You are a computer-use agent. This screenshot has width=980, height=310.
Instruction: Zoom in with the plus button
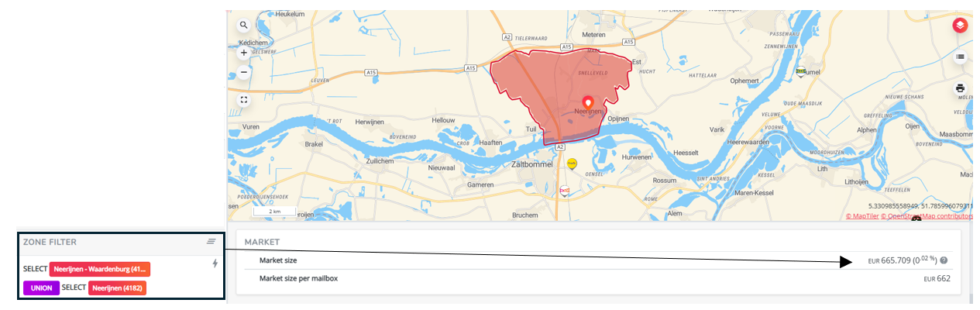point(244,53)
